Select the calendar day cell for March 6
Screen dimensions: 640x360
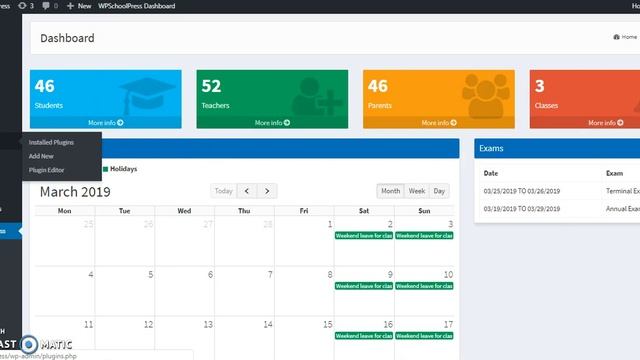pos(184,291)
